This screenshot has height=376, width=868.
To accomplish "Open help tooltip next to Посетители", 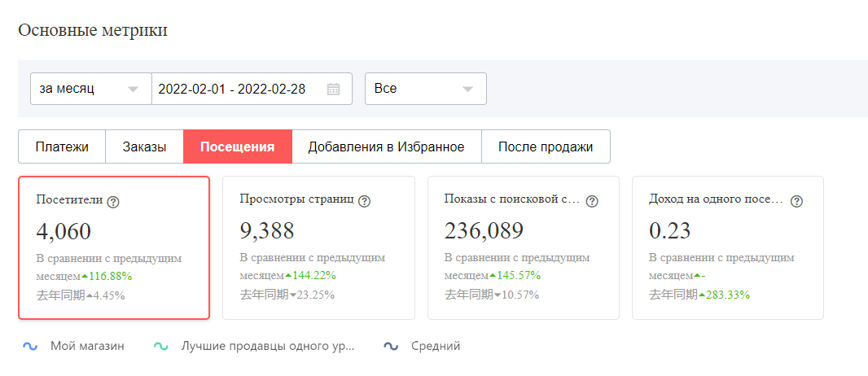I will click(113, 202).
